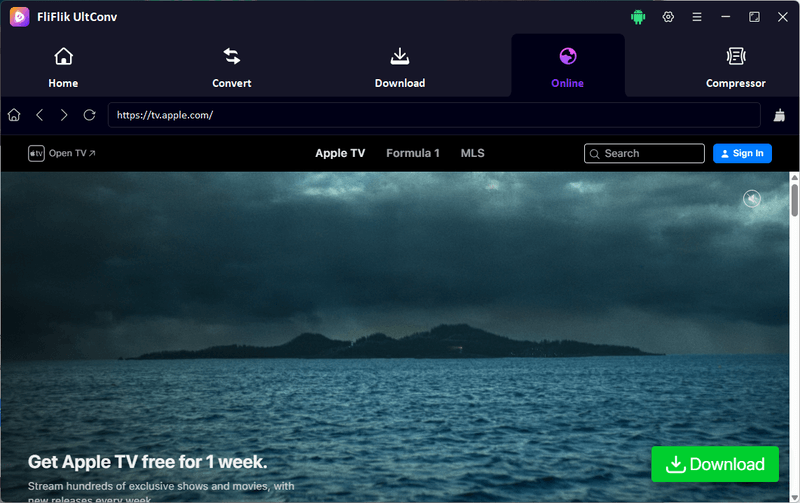Maximize the FliFlik UltConv window
Image resolution: width=800 pixels, height=503 pixels.
coord(754,17)
